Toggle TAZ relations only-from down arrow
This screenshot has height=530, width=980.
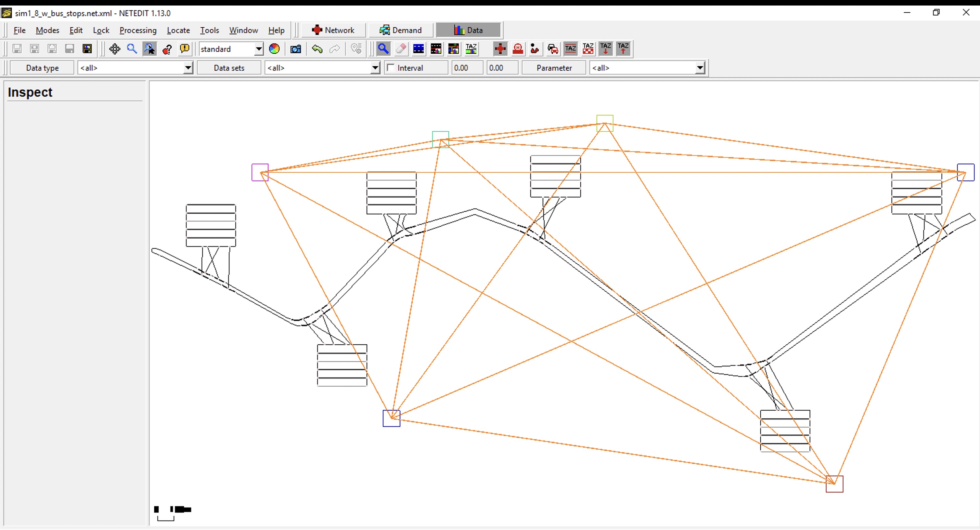pyautogui.click(x=606, y=49)
